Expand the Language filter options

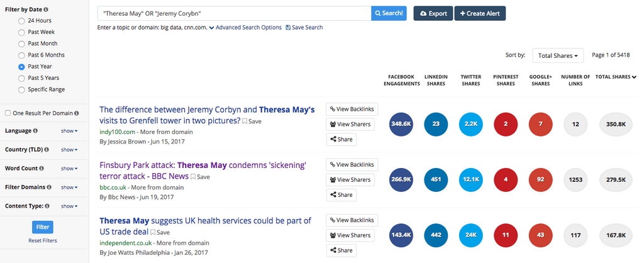[69, 131]
